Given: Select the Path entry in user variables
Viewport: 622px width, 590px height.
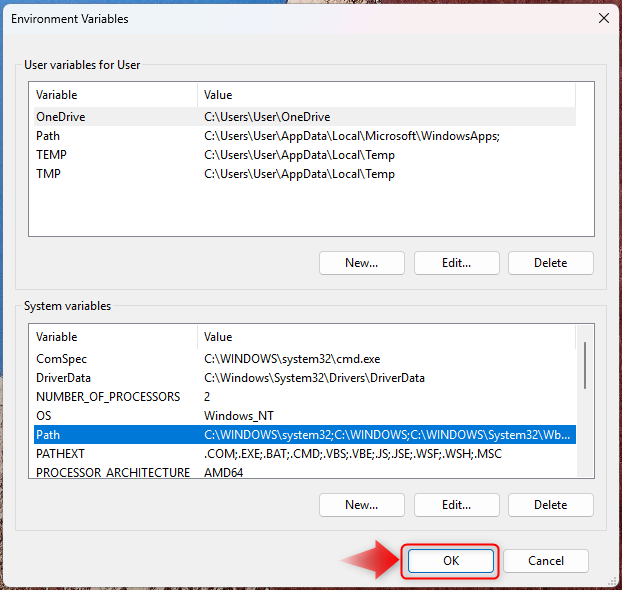Looking at the screenshot, I should click(x=48, y=136).
